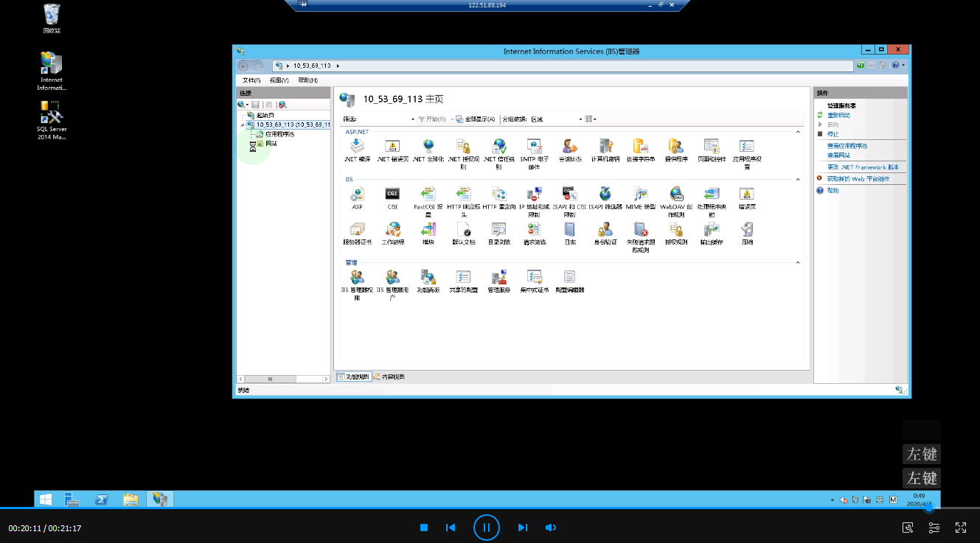Switch to 功能视图 (Features View) tab
The height and width of the screenshot is (543, 980).
[353, 377]
